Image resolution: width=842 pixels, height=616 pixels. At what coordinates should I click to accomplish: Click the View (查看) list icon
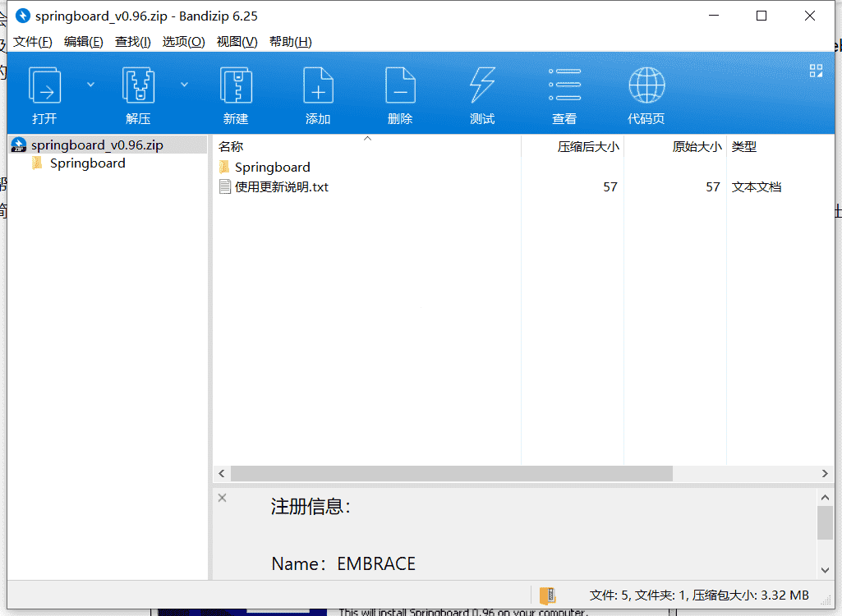click(x=564, y=85)
